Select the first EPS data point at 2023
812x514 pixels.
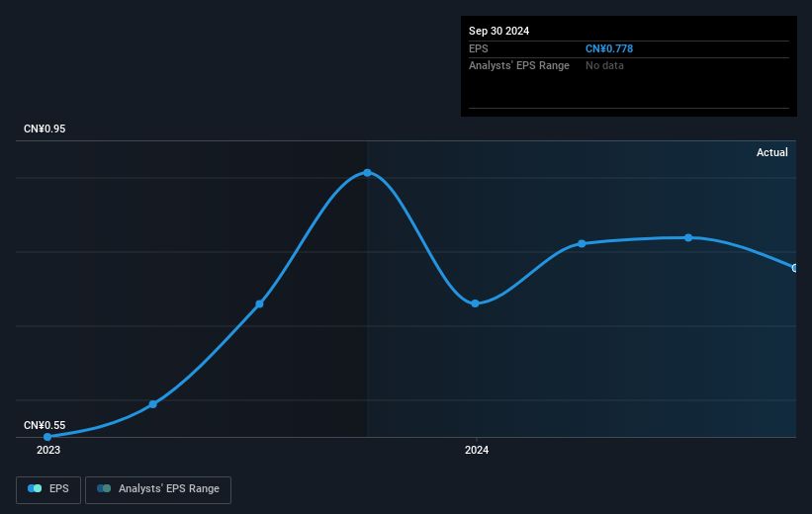47,437
